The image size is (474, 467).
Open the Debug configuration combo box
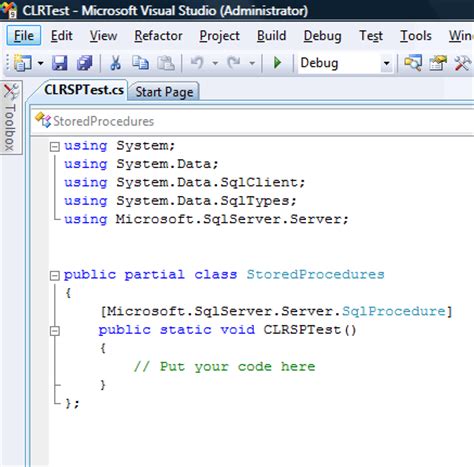pos(345,63)
